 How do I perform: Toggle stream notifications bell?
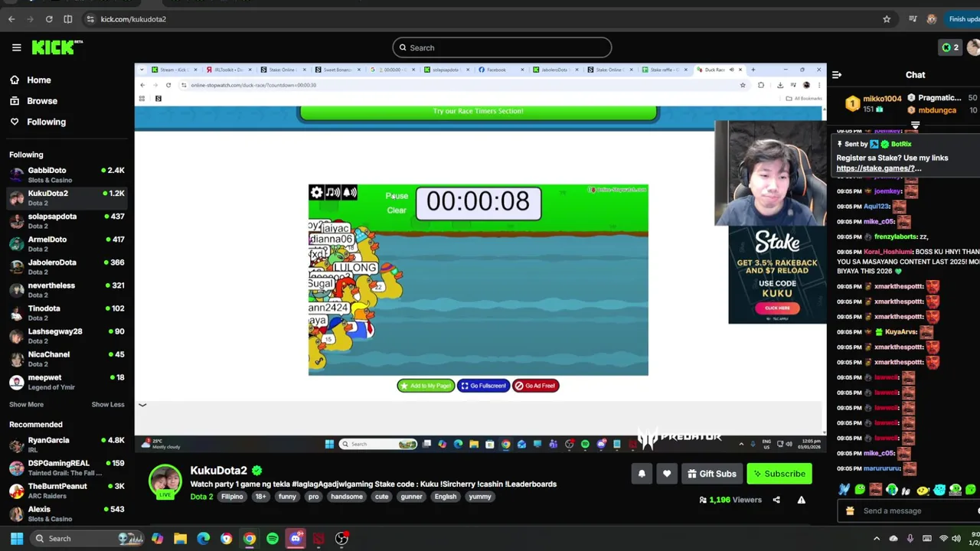(x=642, y=474)
